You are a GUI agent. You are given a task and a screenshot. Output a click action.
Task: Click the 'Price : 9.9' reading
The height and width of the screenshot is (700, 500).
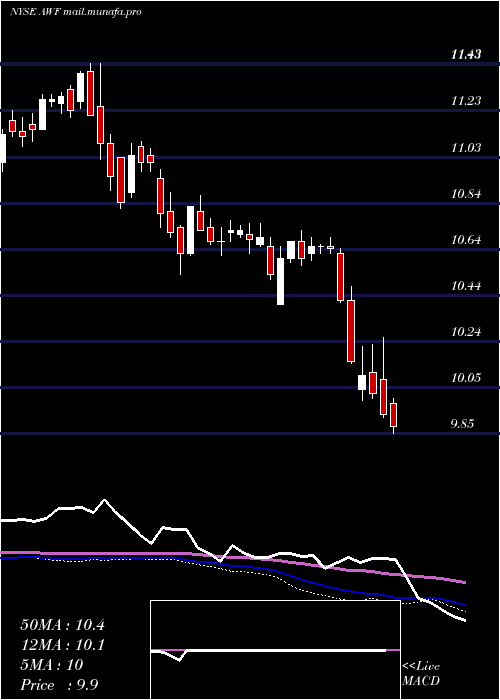[x=59, y=685]
